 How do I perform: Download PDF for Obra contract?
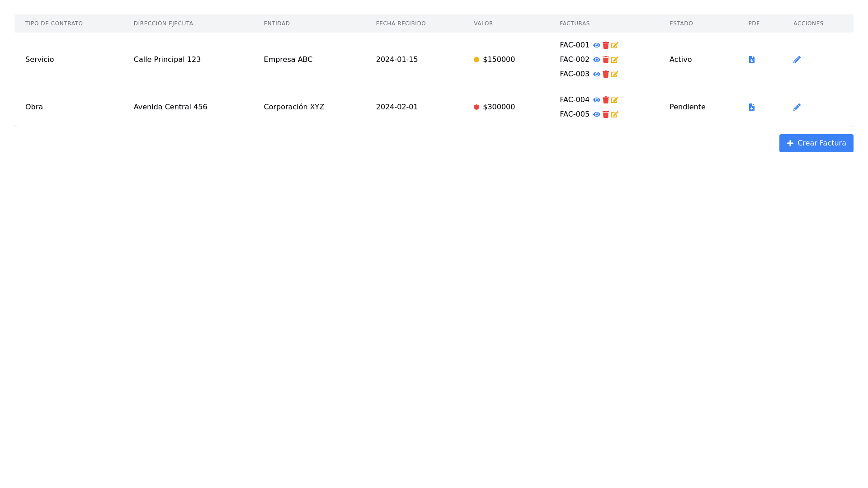point(752,107)
